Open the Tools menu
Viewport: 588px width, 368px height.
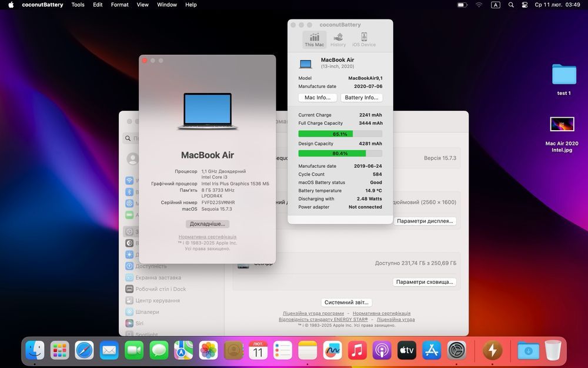click(x=78, y=5)
